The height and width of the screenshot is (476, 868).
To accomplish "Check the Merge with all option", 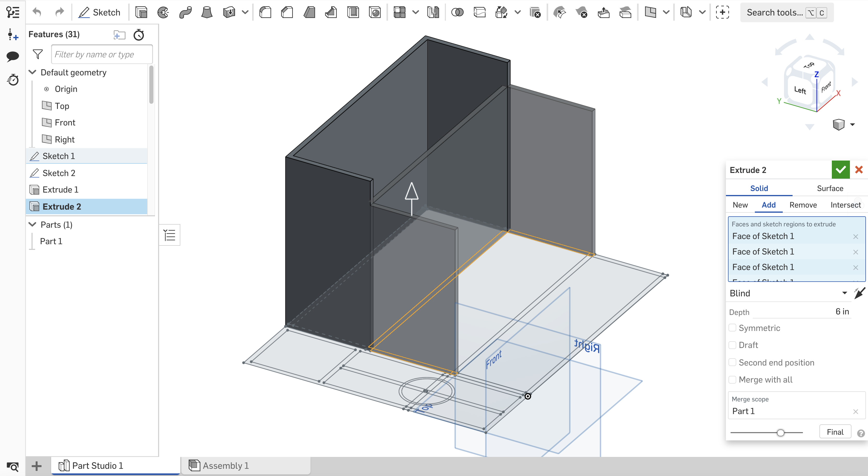I will (732, 379).
